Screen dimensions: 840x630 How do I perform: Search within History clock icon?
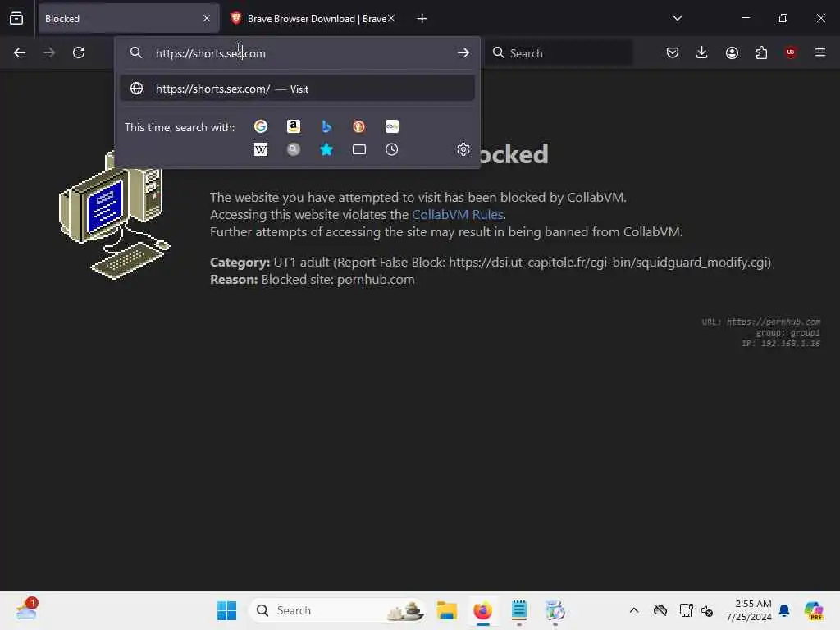[391, 149]
